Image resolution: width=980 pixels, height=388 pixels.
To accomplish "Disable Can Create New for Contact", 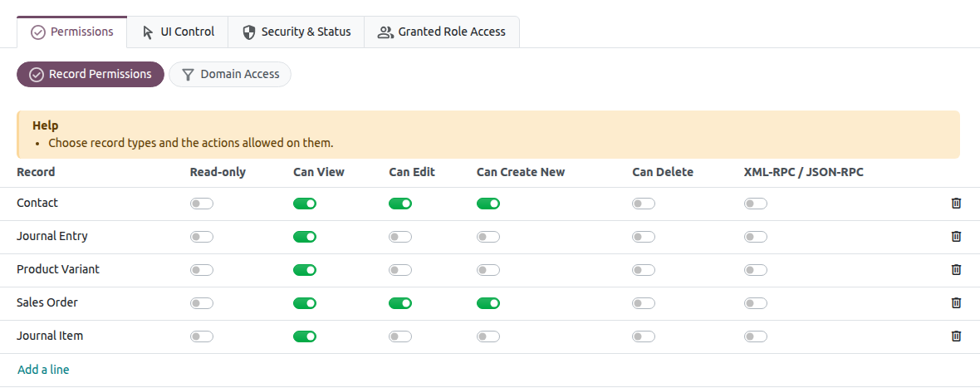I will [x=488, y=204].
